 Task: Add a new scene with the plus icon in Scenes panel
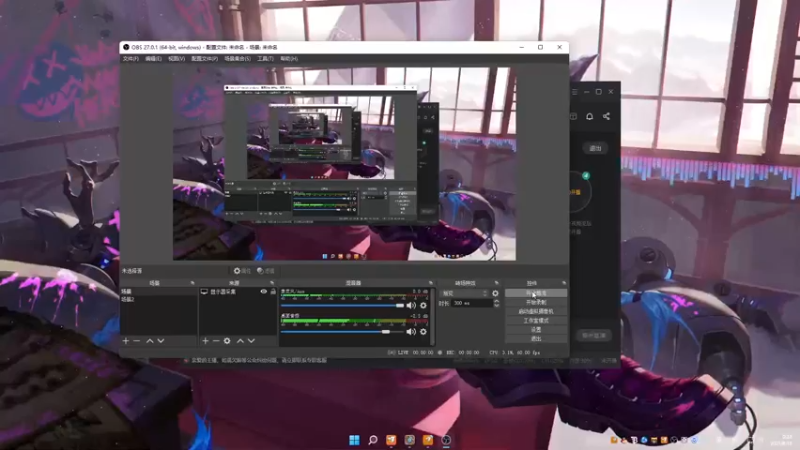126,340
